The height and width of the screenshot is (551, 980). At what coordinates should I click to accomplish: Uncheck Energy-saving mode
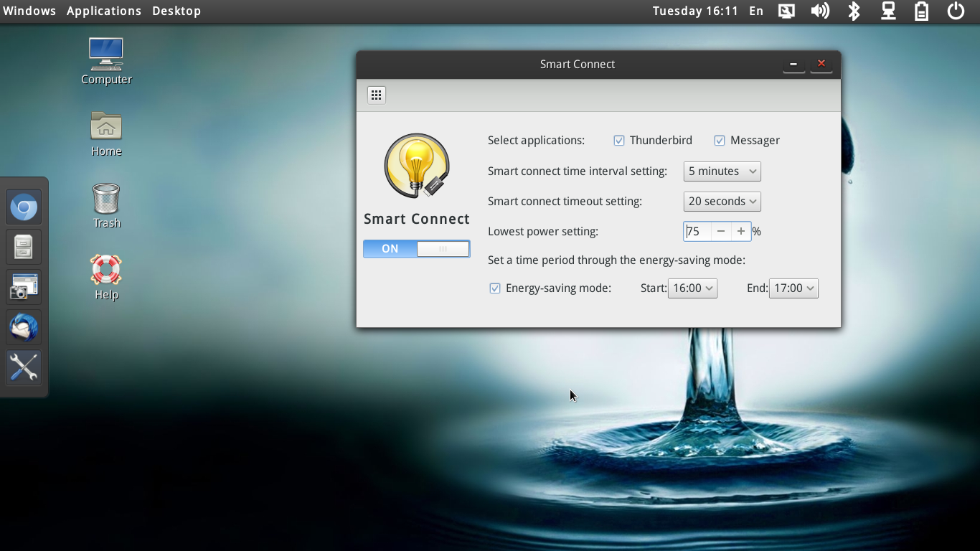tap(495, 288)
